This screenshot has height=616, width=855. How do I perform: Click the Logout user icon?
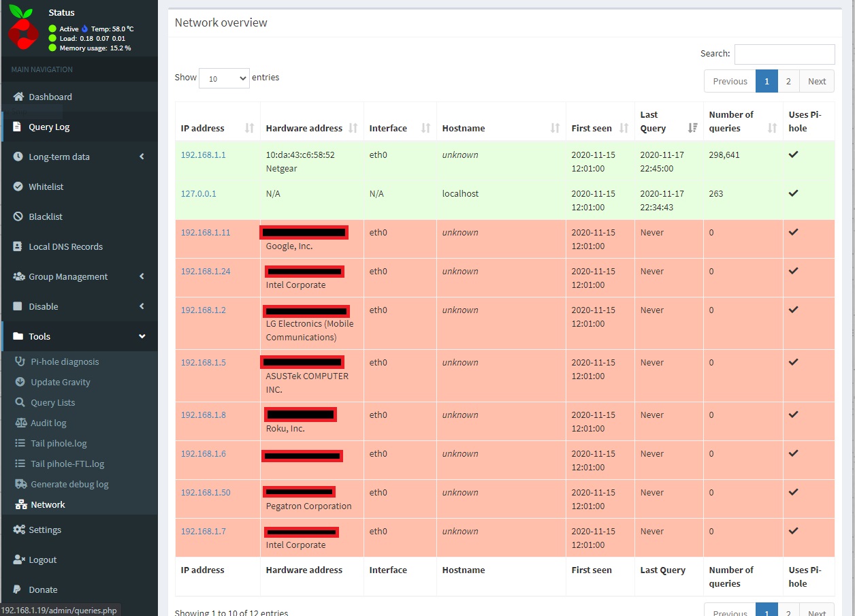point(18,560)
